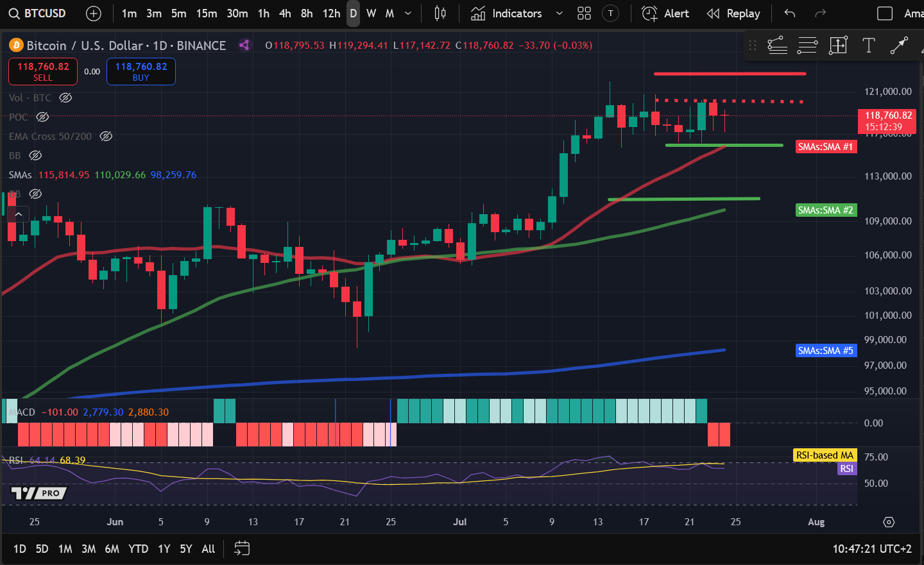Image resolution: width=924 pixels, height=565 pixels.
Task: Set date range to 6M
Action: (112, 549)
